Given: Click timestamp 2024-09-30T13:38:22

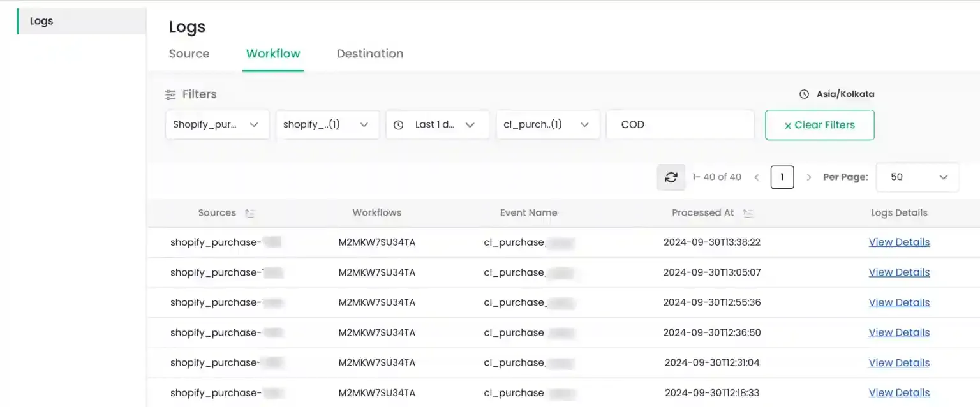Looking at the screenshot, I should pyautogui.click(x=712, y=242).
